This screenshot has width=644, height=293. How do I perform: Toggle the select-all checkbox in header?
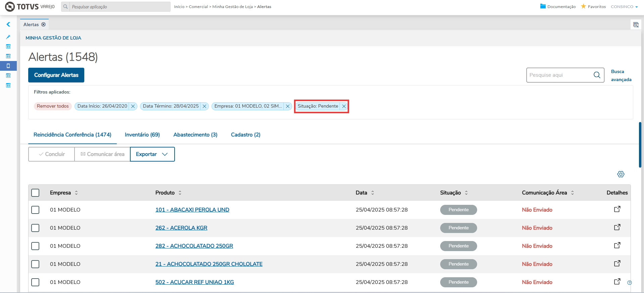[x=35, y=193]
